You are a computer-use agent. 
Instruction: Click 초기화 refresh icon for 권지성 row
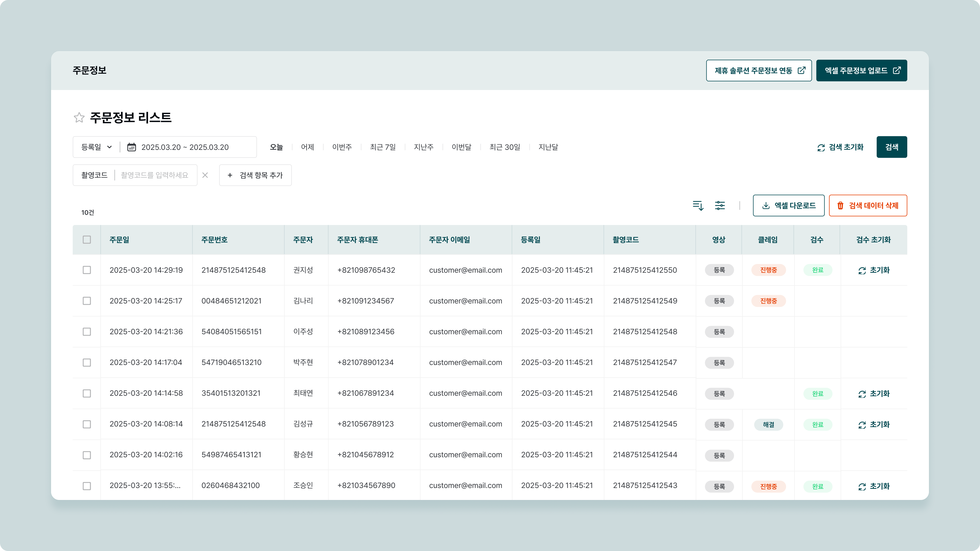click(x=862, y=270)
